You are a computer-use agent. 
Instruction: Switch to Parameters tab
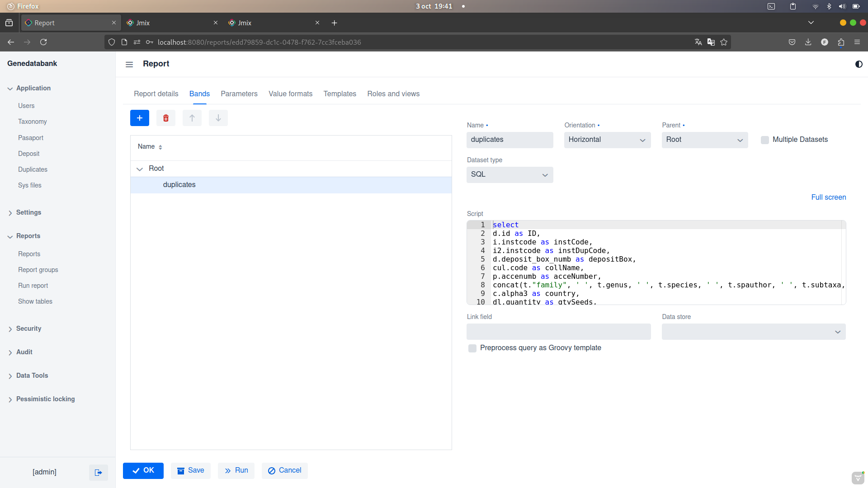pos(239,94)
